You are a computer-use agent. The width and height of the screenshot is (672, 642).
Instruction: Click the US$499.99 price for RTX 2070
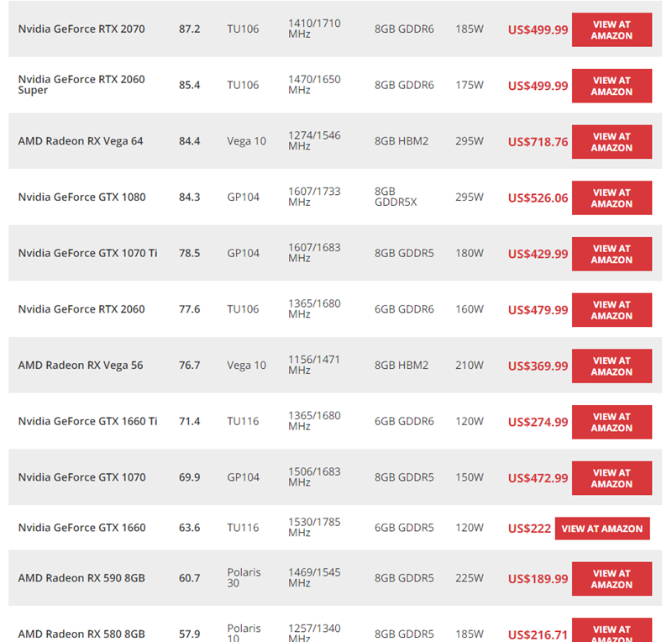538,29
